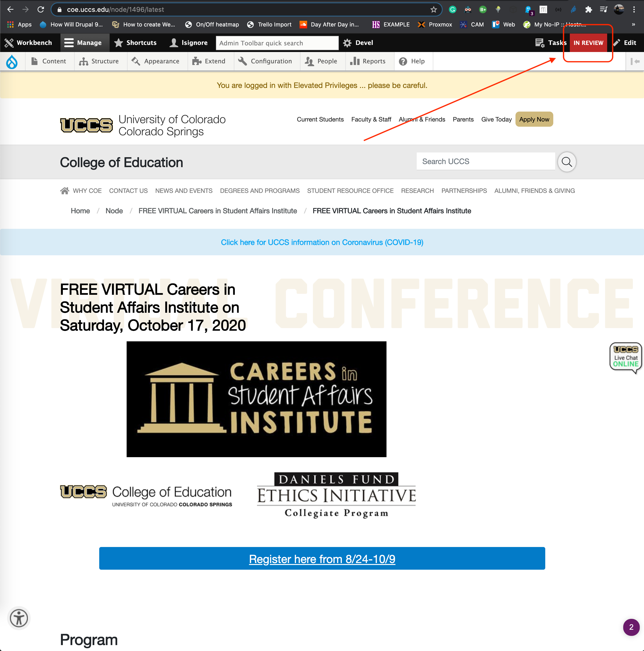Open Chrome's three-dot menu
The image size is (644, 651).
pos(634,9)
